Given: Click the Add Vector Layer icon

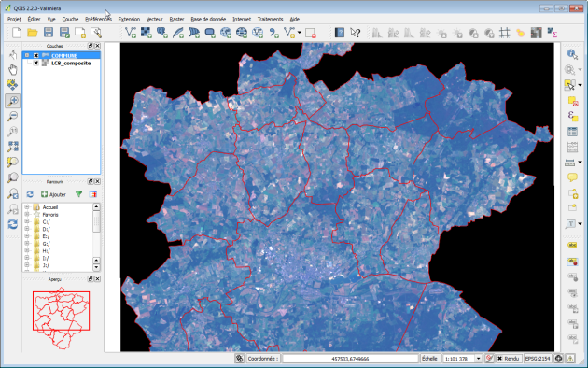Looking at the screenshot, I should click(130, 33).
